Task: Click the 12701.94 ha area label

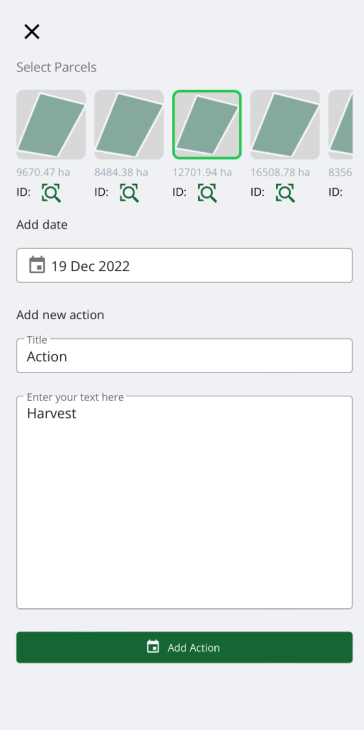Action: click(x=202, y=172)
